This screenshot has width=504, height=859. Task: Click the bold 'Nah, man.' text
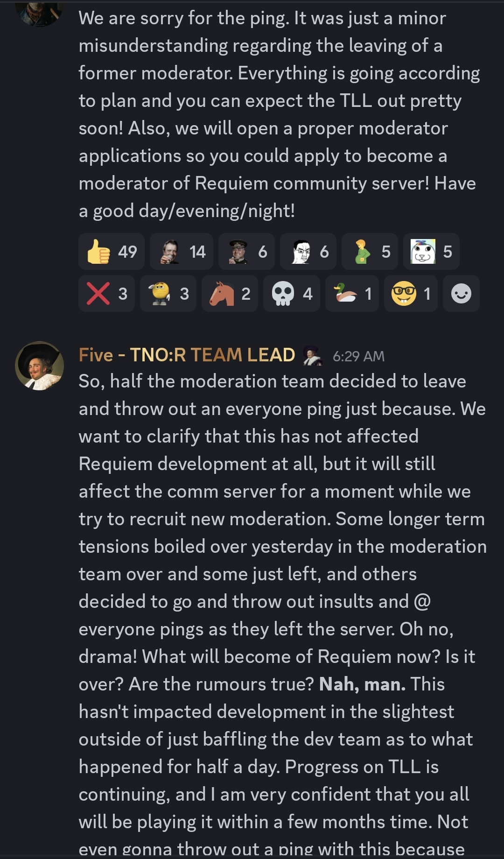362,684
